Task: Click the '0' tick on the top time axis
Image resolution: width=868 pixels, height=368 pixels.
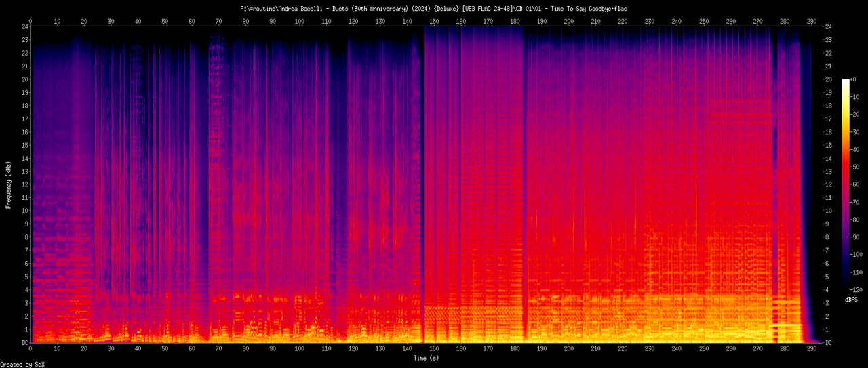Action: click(x=31, y=21)
